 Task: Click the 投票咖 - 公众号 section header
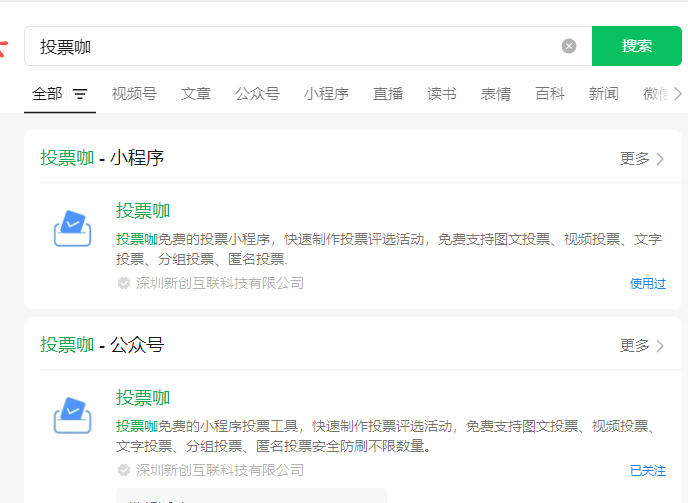tap(102, 345)
